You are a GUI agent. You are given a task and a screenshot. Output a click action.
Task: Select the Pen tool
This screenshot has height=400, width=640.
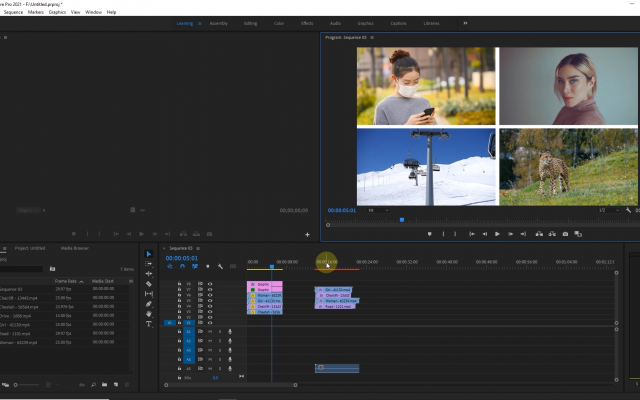click(x=149, y=304)
